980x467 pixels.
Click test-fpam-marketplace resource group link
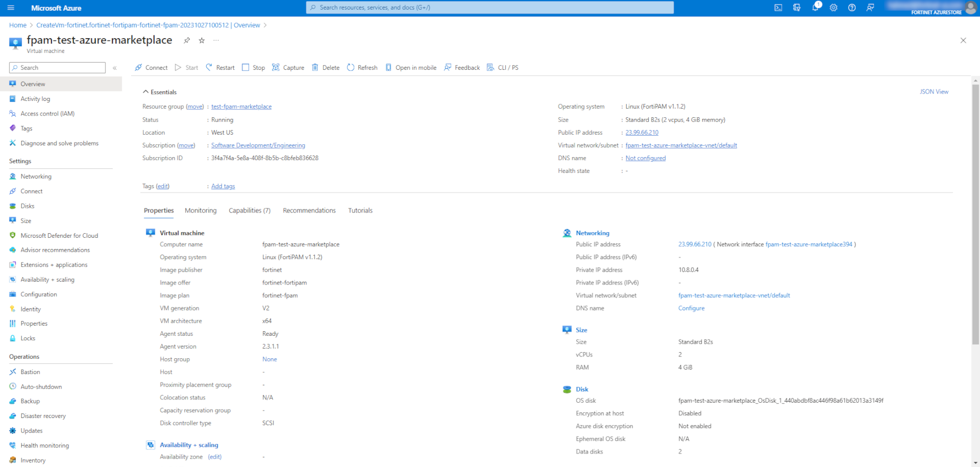241,106
